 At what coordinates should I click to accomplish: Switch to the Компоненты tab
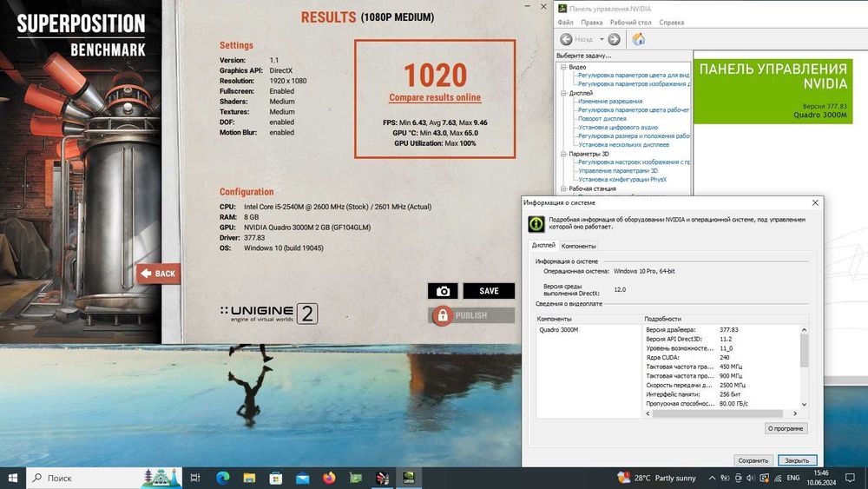[578, 246]
